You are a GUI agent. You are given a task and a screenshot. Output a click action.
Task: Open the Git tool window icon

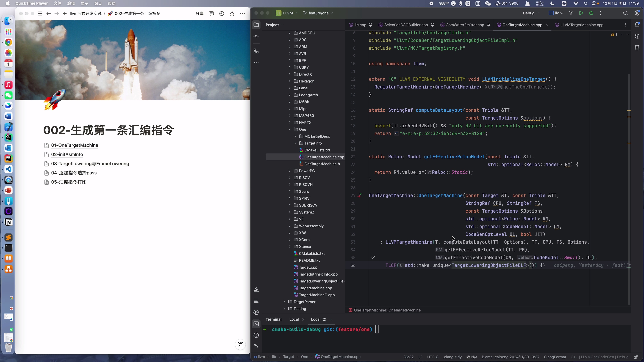(256, 346)
